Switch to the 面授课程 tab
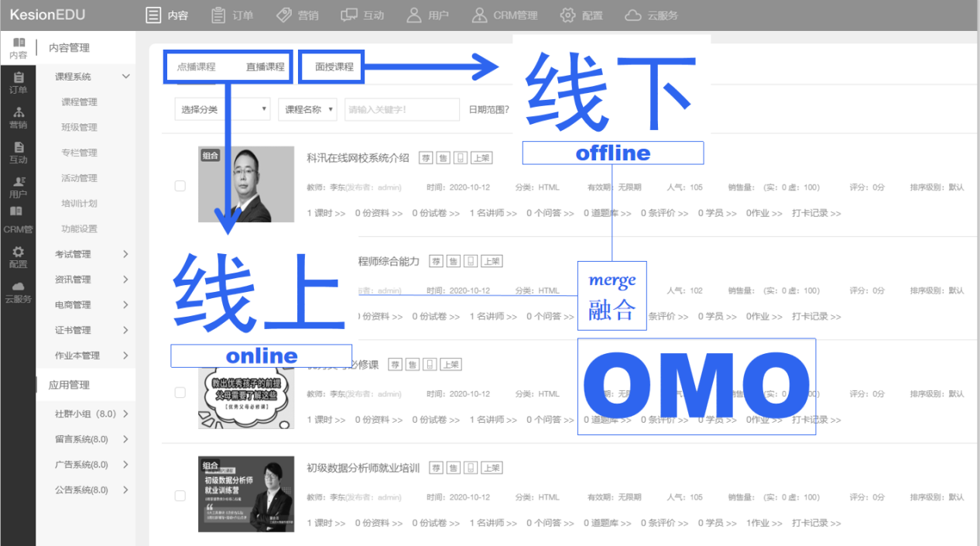This screenshot has width=980, height=546. pyautogui.click(x=334, y=67)
